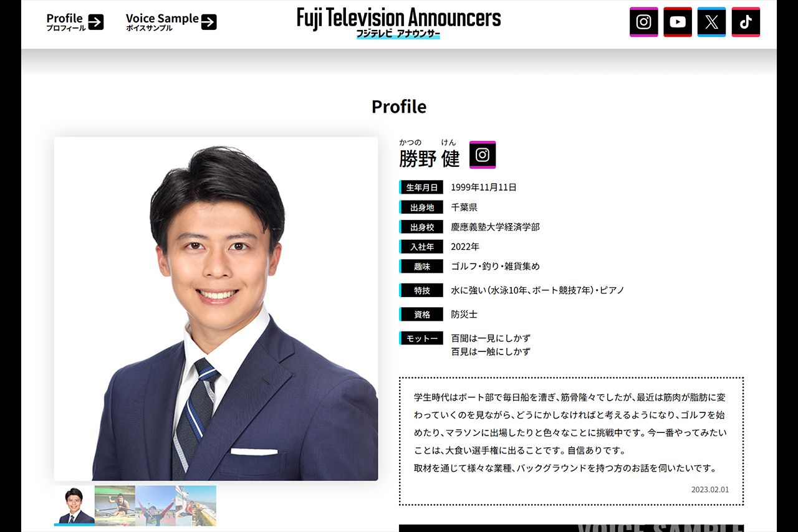This screenshot has width=798, height=532.
Task: Select the suit portrait thumbnail
Action: click(x=74, y=505)
